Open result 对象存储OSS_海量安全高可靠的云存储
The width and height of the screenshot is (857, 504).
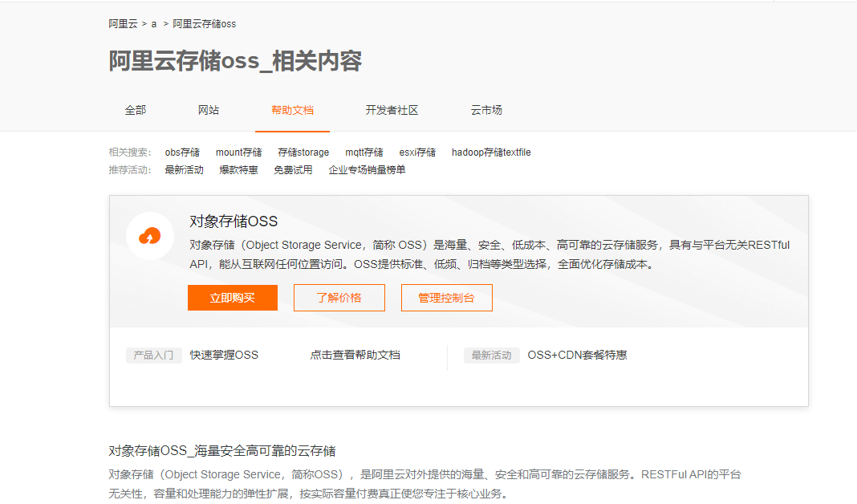[x=222, y=451]
